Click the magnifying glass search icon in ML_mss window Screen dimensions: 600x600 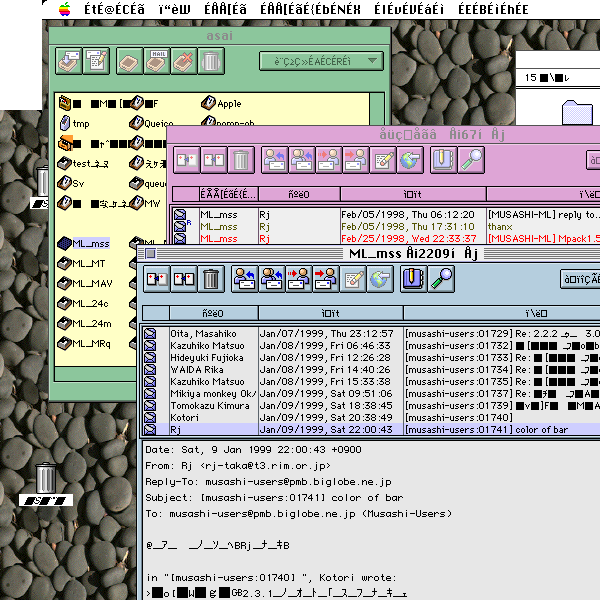[x=442, y=279]
